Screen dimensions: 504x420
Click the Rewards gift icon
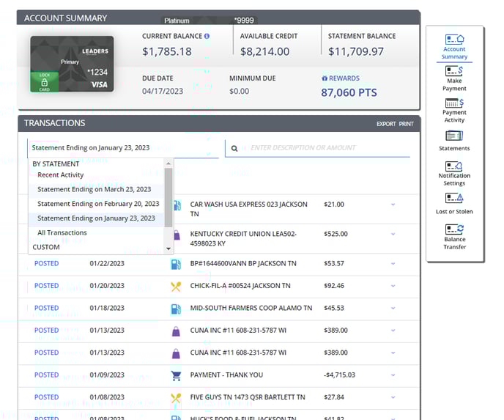coord(325,78)
